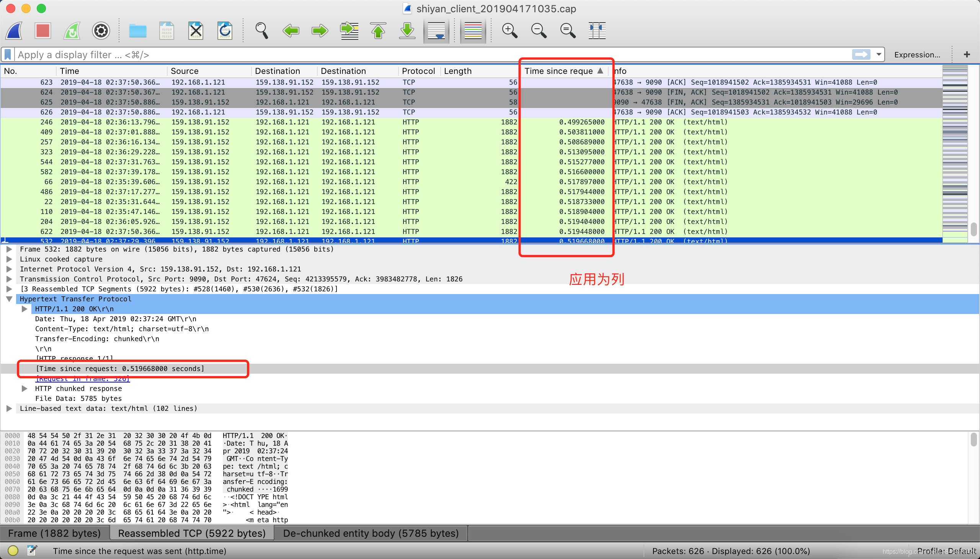The height and width of the screenshot is (559, 980).
Task: Select the Reassembled TCP tab at bottom
Action: tap(191, 532)
